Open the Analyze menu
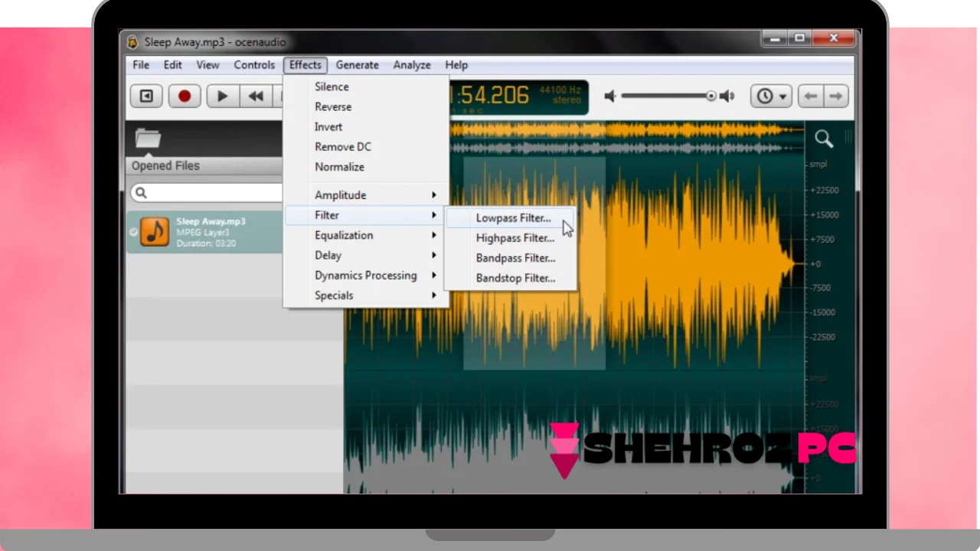This screenshot has width=980, height=551. (x=412, y=65)
